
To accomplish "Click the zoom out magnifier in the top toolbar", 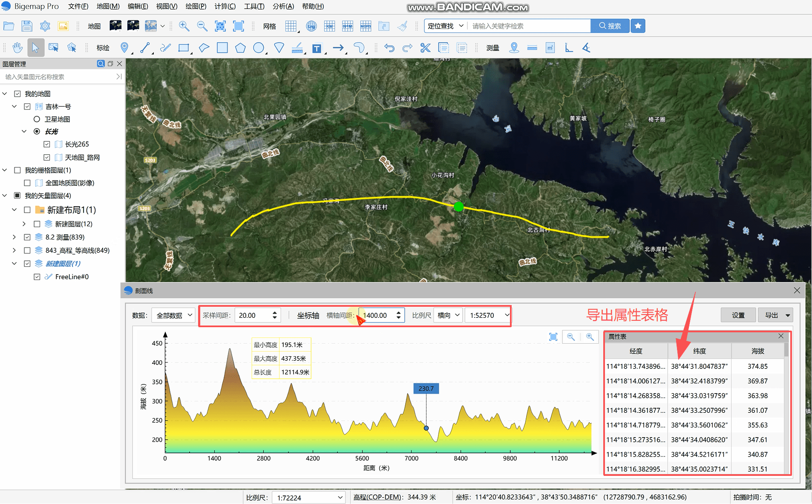I will point(202,26).
